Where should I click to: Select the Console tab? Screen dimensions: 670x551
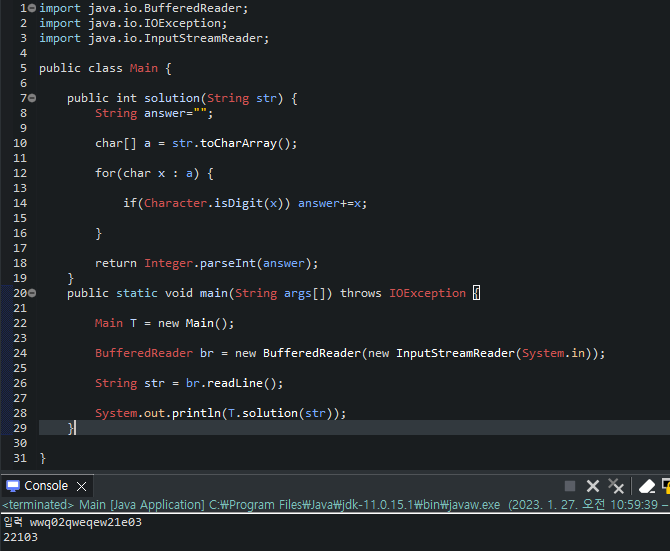click(46, 486)
